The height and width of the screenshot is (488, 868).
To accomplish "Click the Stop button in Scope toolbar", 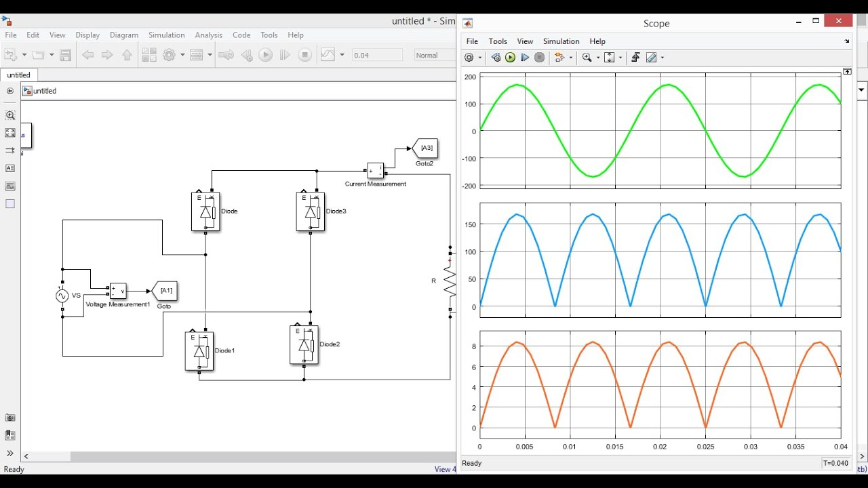I will point(539,58).
